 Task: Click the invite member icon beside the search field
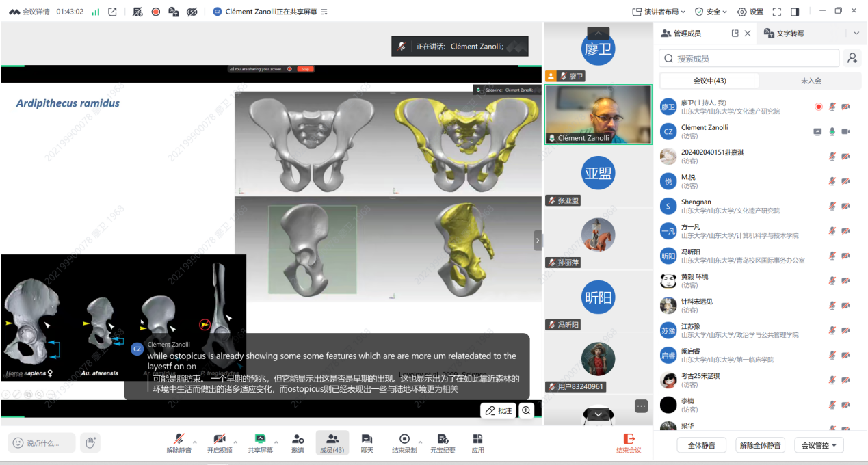point(852,58)
